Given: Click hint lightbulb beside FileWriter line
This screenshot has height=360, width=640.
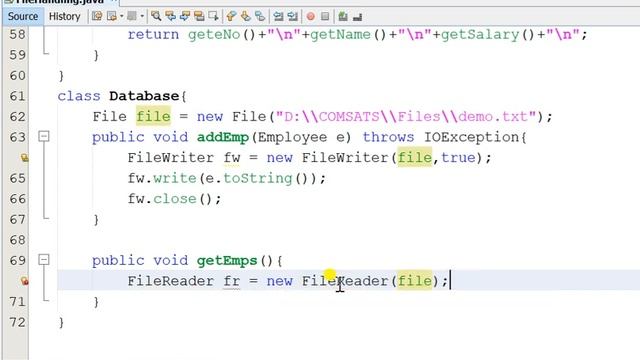Looking at the screenshot, I should point(24,158).
